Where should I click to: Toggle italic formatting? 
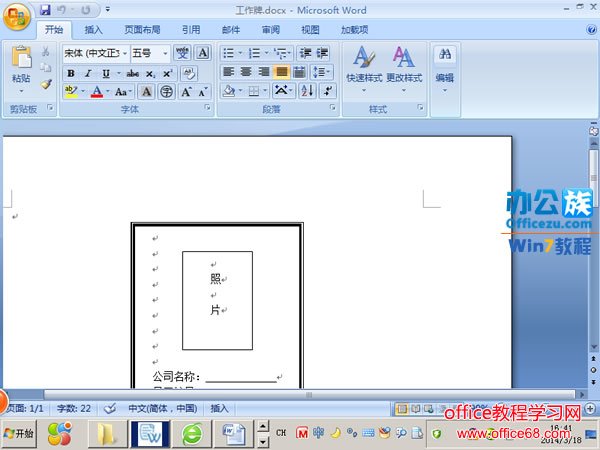tap(88, 73)
